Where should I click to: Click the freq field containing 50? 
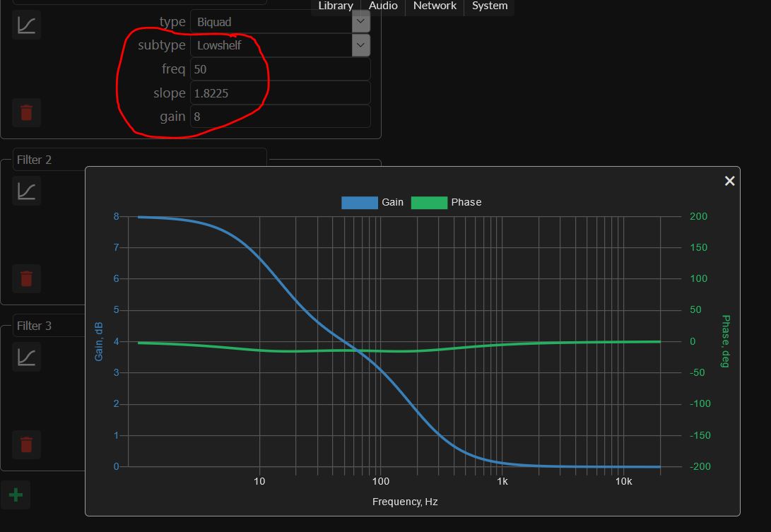[281, 69]
